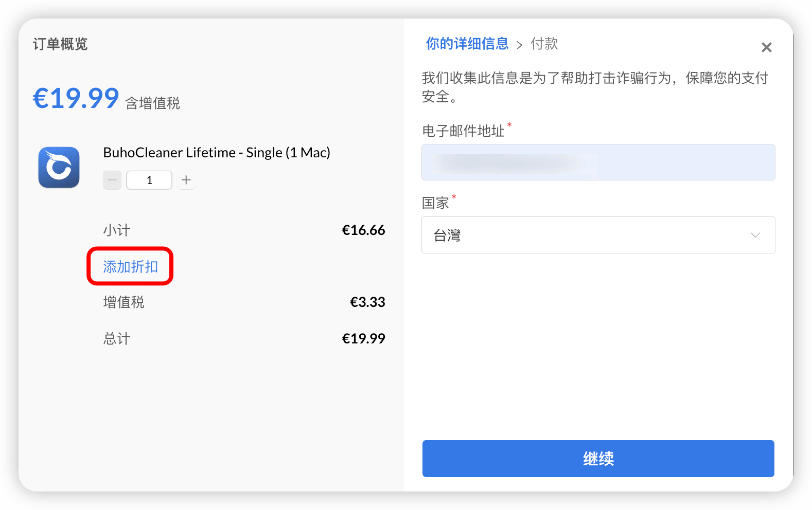Click the 增值税 VAT amount €3.33

(367, 302)
